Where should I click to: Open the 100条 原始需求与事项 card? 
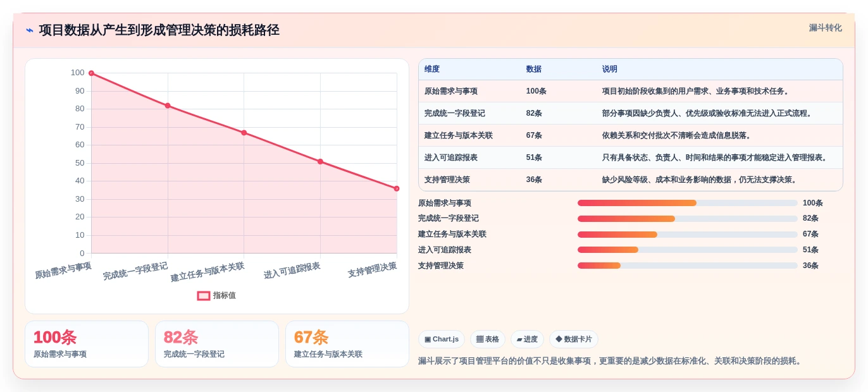[87, 344]
